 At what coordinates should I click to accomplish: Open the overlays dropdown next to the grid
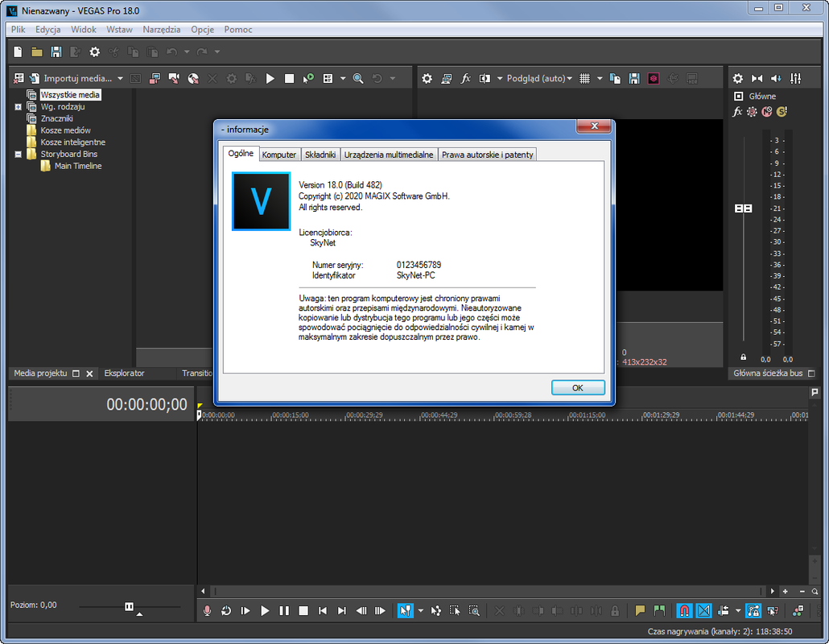click(x=600, y=78)
